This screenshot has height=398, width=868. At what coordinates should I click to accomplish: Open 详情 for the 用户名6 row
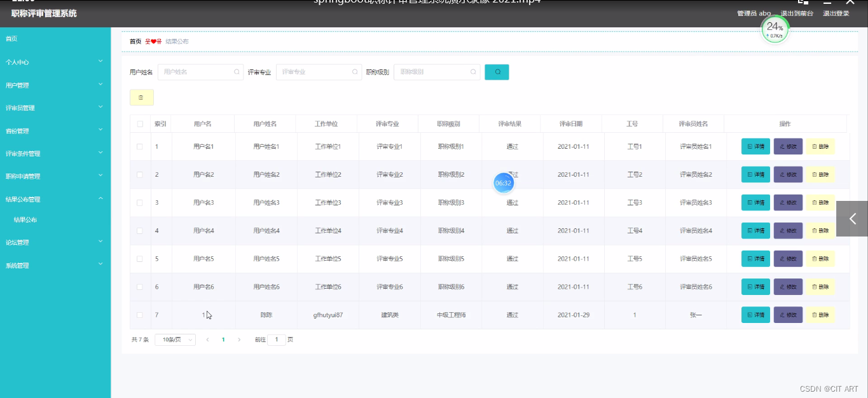755,287
